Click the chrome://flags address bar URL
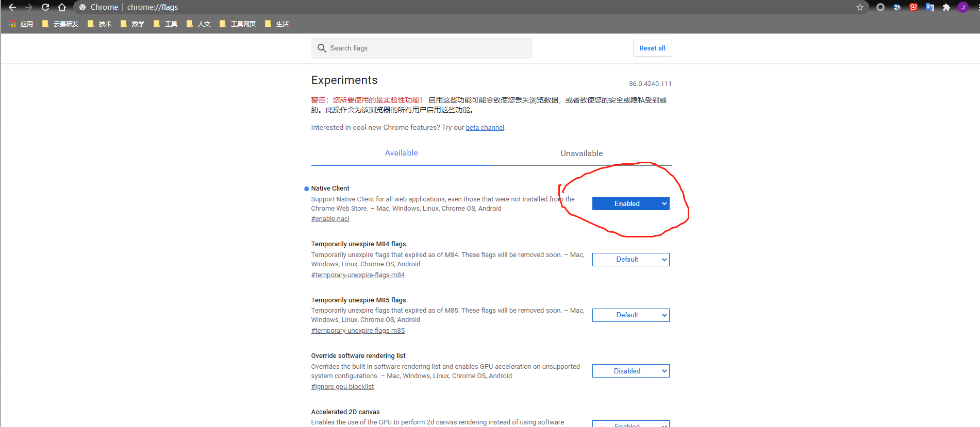Viewport: 980px width, 427px height. click(153, 7)
